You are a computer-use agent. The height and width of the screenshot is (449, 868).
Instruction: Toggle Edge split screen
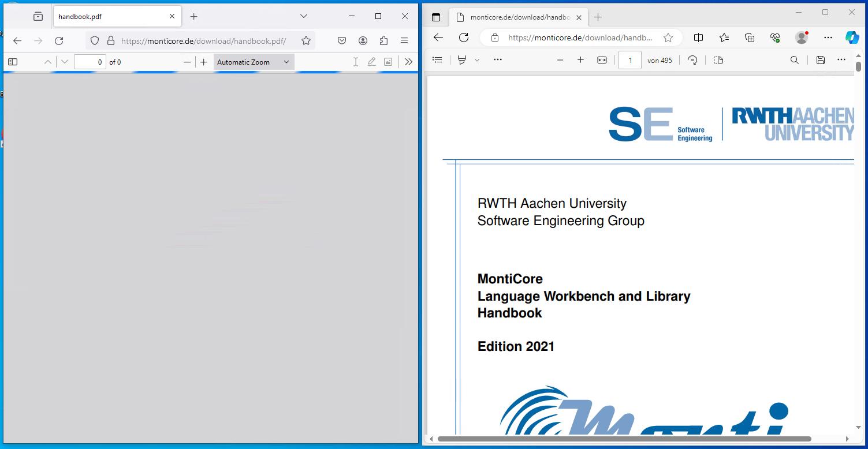pos(698,38)
